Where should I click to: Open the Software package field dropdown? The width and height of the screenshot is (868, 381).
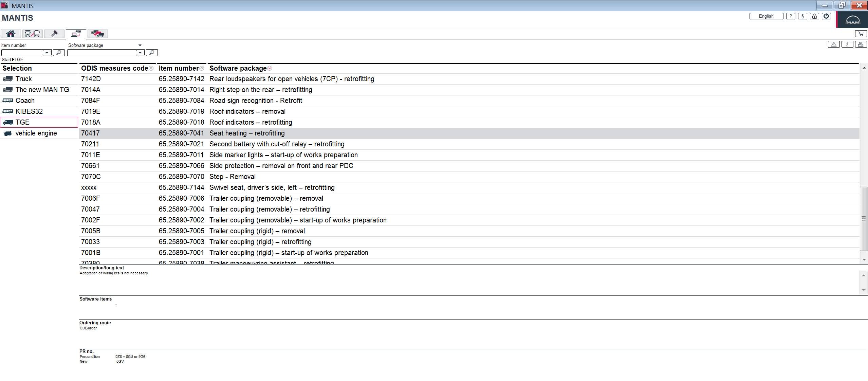(140, 53)
